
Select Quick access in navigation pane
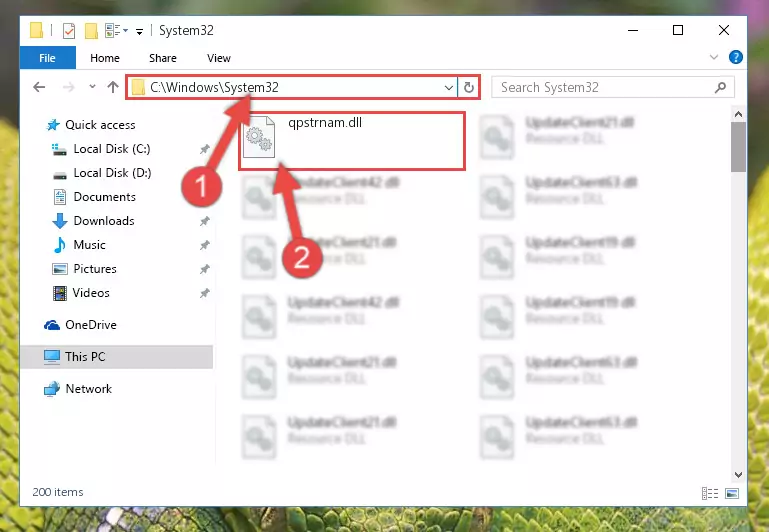tap(100, 125)
